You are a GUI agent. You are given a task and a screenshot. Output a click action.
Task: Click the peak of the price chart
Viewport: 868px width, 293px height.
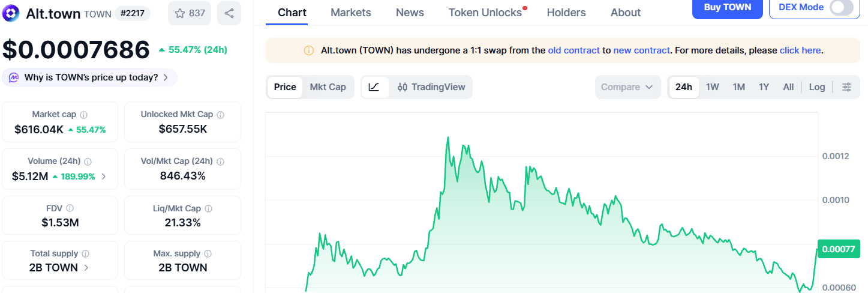[447, 137]
